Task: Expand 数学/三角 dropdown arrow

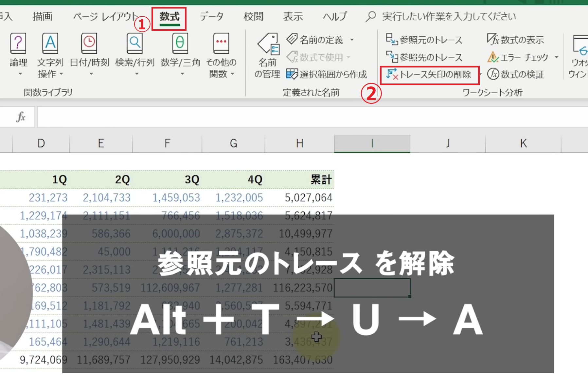Action: point(182,74)
